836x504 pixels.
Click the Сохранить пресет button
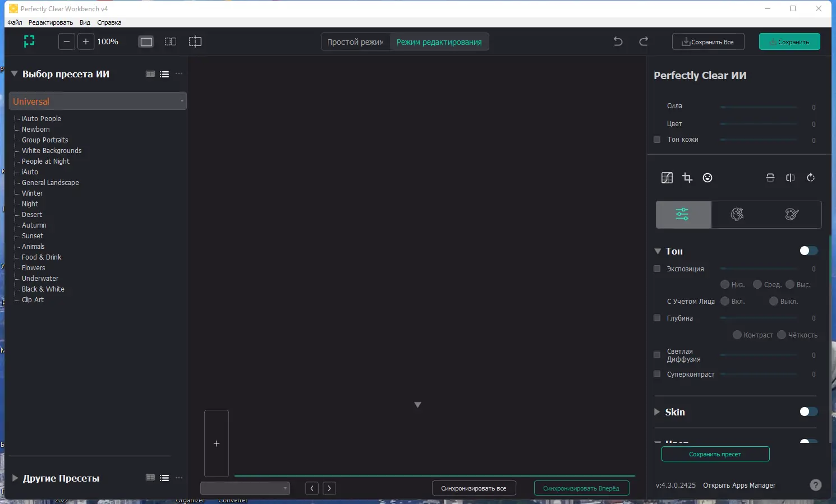[x=715, y=454]
